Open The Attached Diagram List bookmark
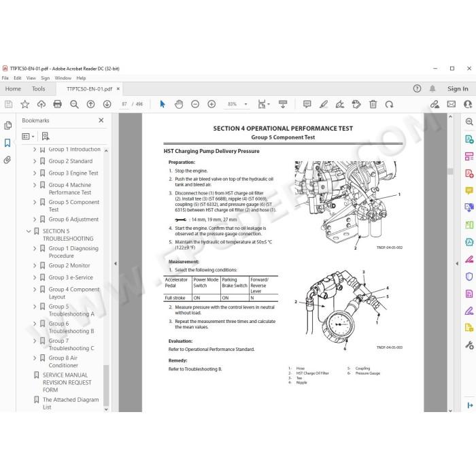The width and height of the screenshot is (476, 476). tap(71, 403)
